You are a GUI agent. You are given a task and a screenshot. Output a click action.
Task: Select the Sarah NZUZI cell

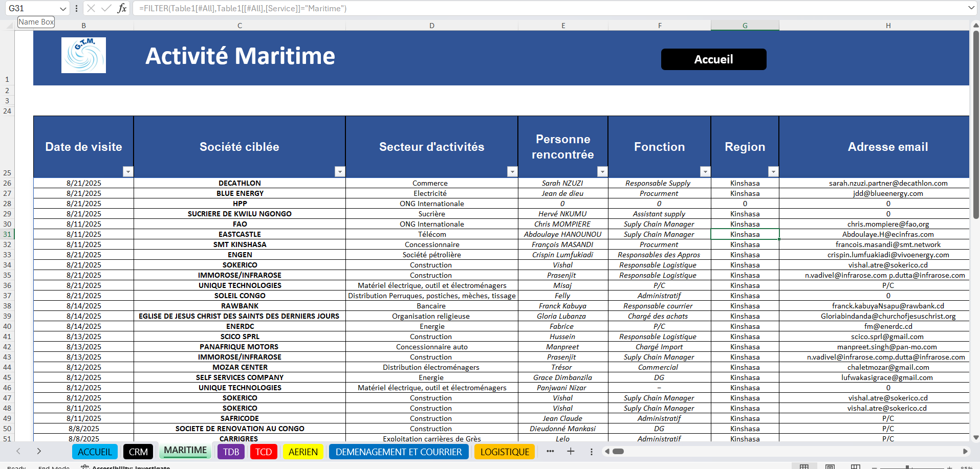[x=563, y=183]
